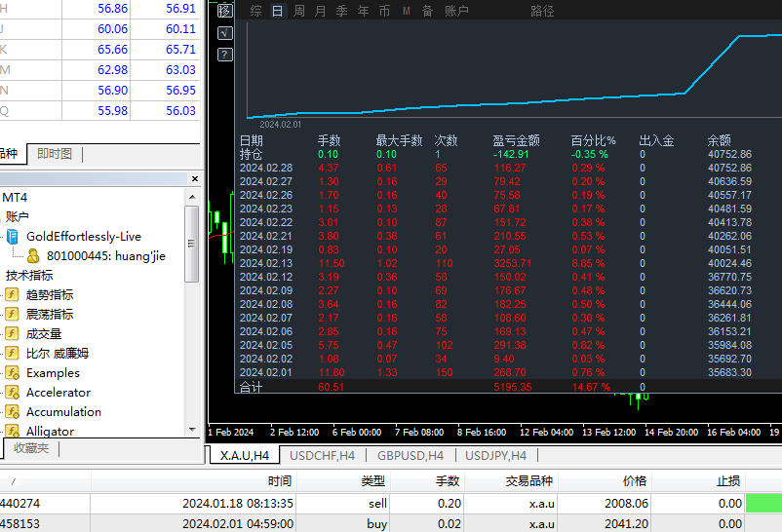
Task: Click the Accumulation indicator icon
Action: pyautogui.click(x=12, y=412)
